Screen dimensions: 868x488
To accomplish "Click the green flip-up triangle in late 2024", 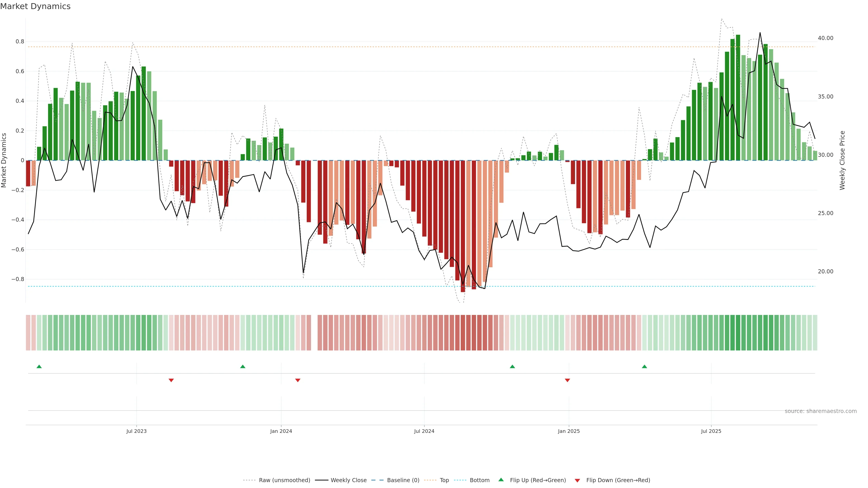I will [512, 366].
